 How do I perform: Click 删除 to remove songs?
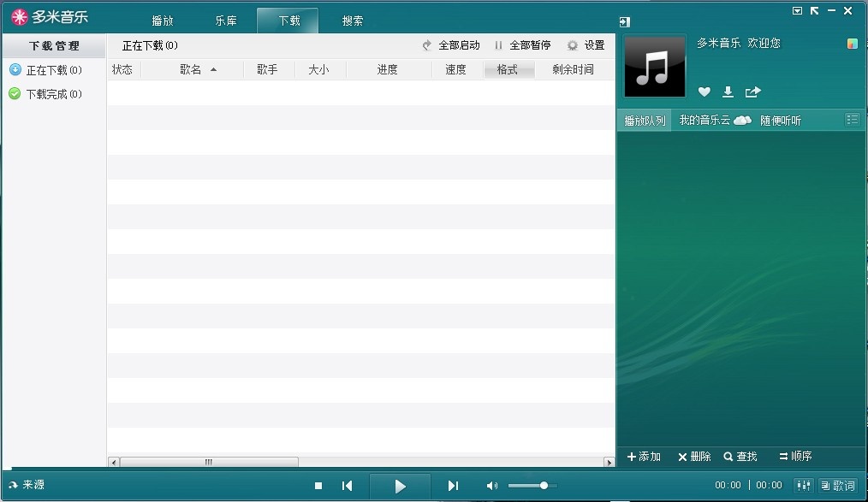coord(695,456)
